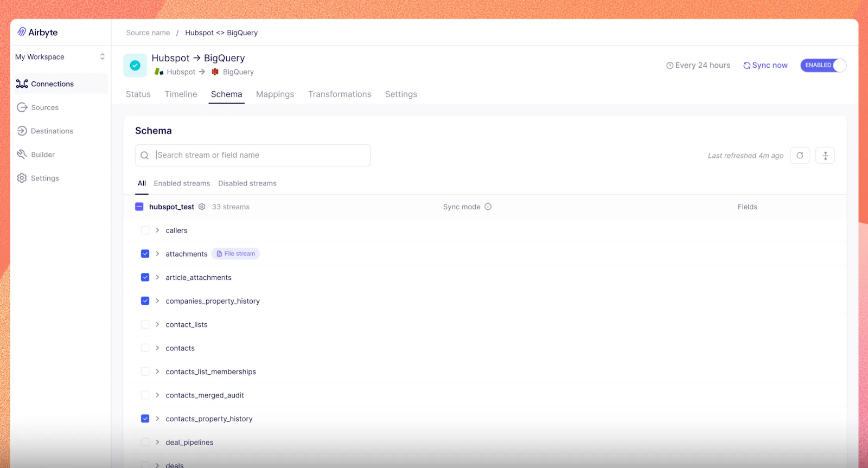This screenshot has width=868, height=468.
Task: Check the contact_lists stream checkbox
Action: pyautogui.click(x=145, y=324)
